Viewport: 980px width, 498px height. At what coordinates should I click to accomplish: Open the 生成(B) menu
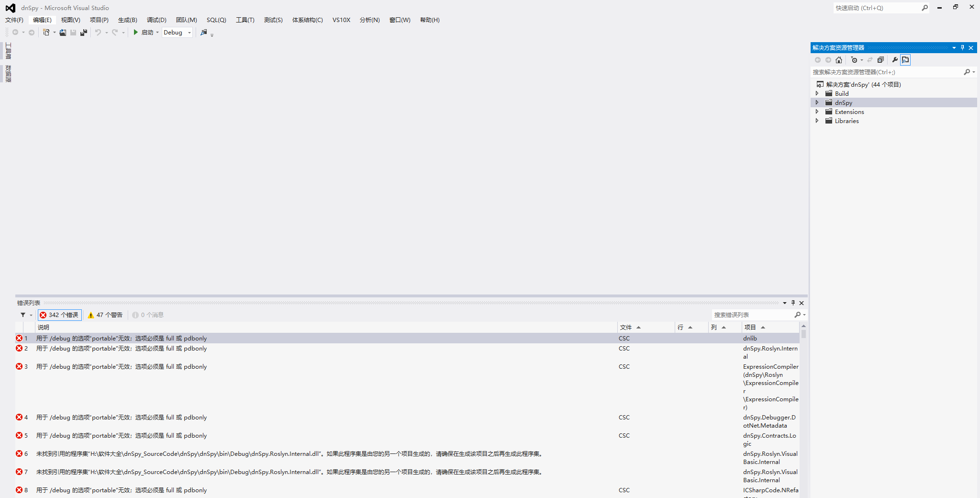[x=128, y=20]
